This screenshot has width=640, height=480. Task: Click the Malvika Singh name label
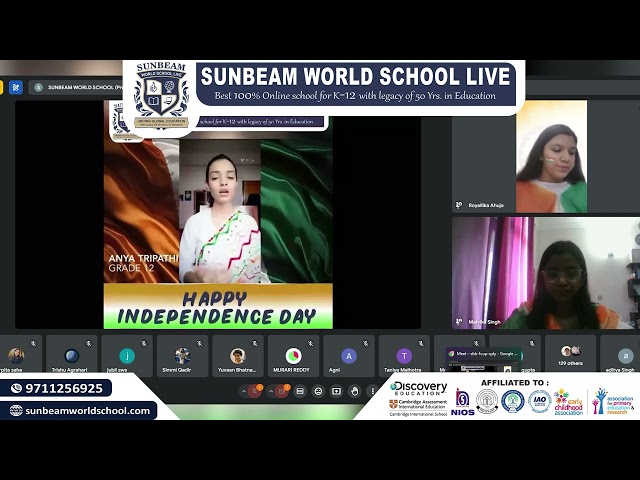point(484,322)
